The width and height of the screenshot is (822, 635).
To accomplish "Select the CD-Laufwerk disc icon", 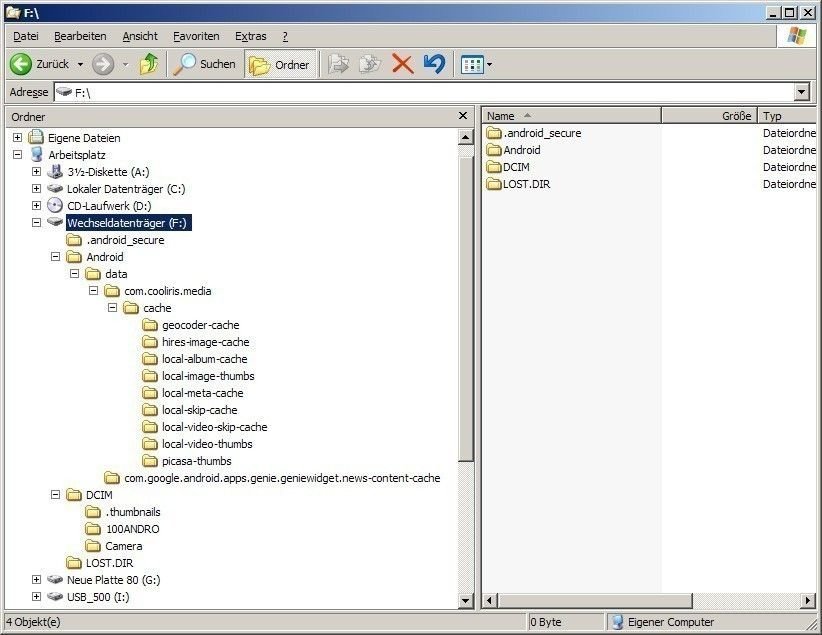I will tap(55, 206).
